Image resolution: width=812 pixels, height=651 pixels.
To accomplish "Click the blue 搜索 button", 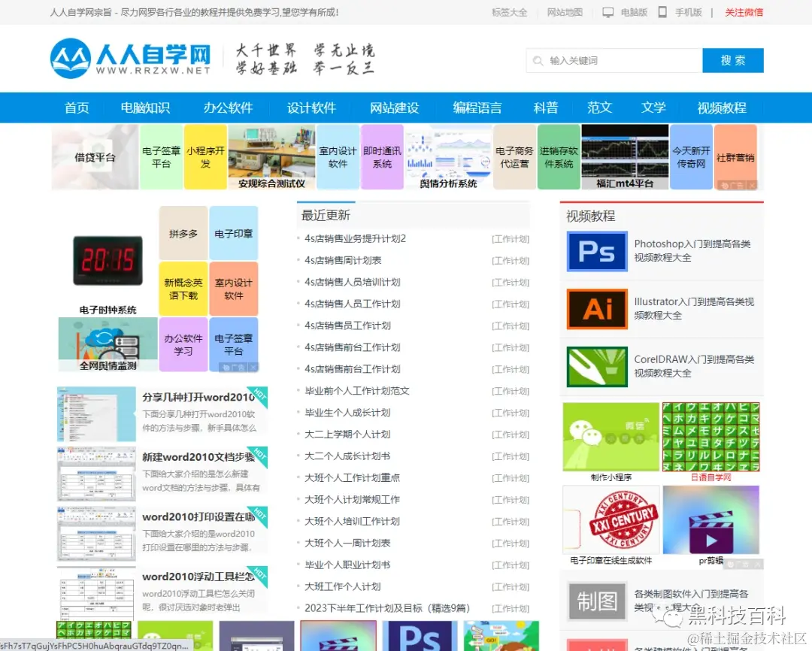I will pos(733,59).
